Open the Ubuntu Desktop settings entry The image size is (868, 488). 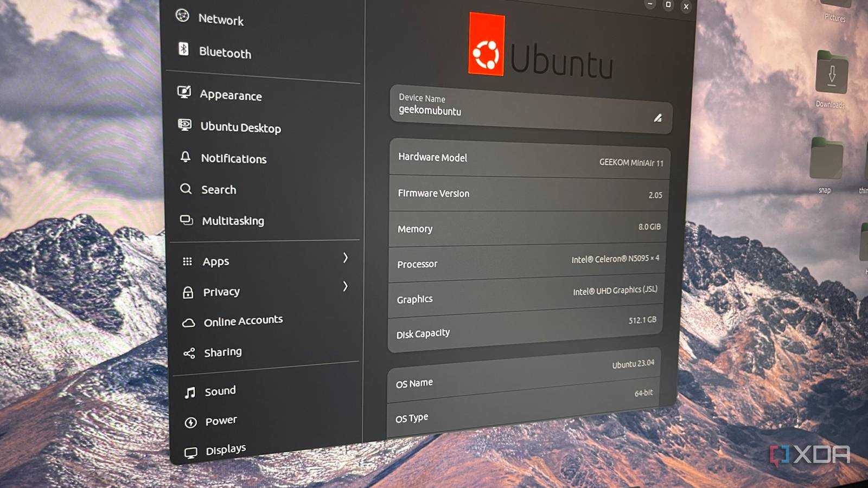coord(241,127)
